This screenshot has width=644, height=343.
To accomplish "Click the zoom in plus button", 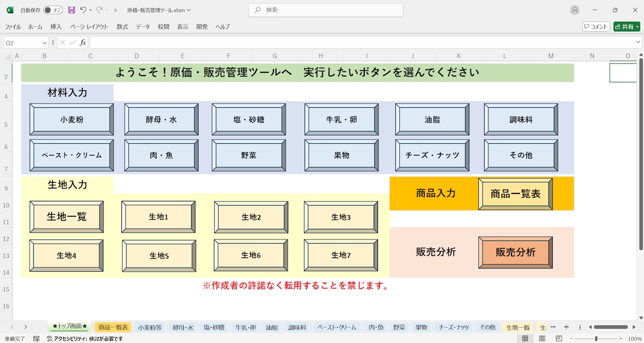I will (620, 339).
